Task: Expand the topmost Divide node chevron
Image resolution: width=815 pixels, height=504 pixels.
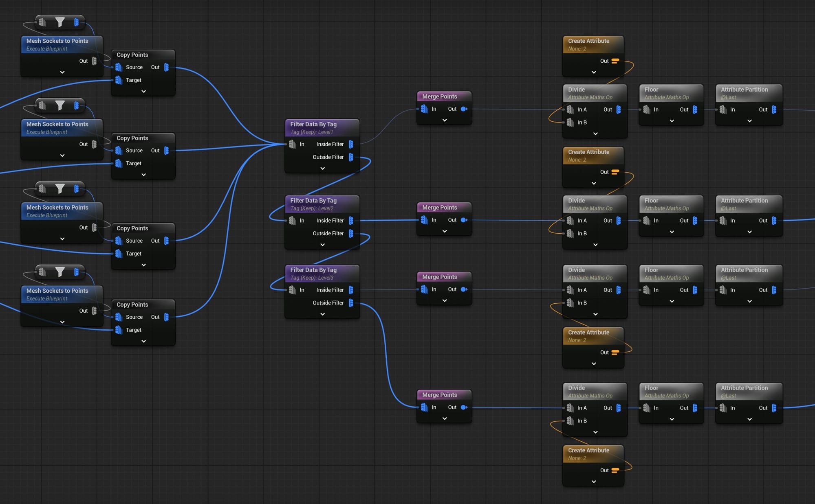Action: 595,134
